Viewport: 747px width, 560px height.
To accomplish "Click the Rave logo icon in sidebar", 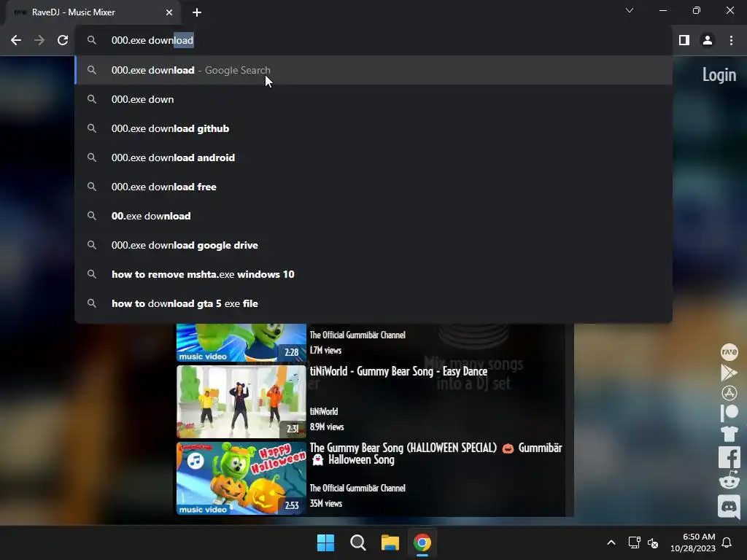I will click(x=729, y=352).
